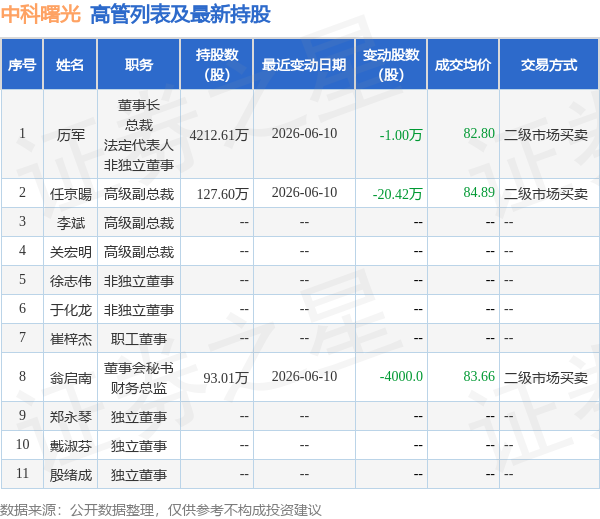Screen dimensions: 600x519
Task: Click the average price 82.80
Action: tap(479, 133)
